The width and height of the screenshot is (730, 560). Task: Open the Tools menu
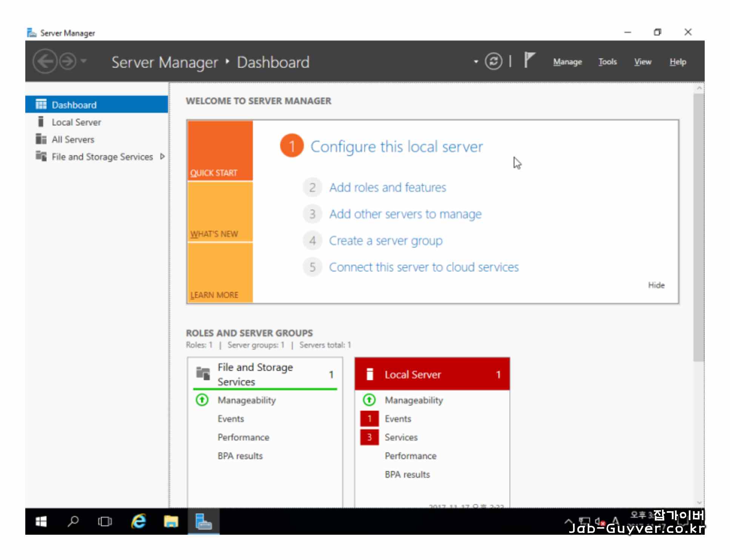click(607, 62)
